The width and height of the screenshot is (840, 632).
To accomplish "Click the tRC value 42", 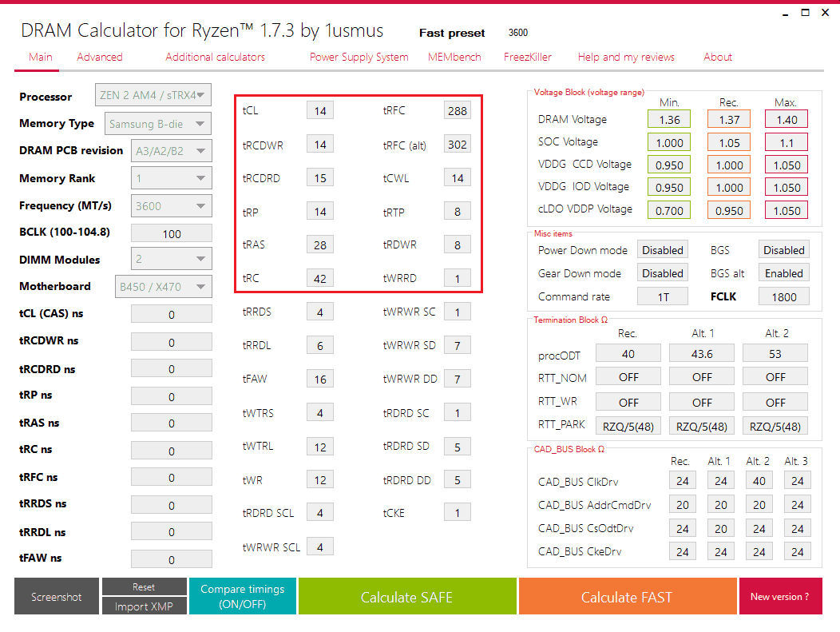I will (320, 278).
